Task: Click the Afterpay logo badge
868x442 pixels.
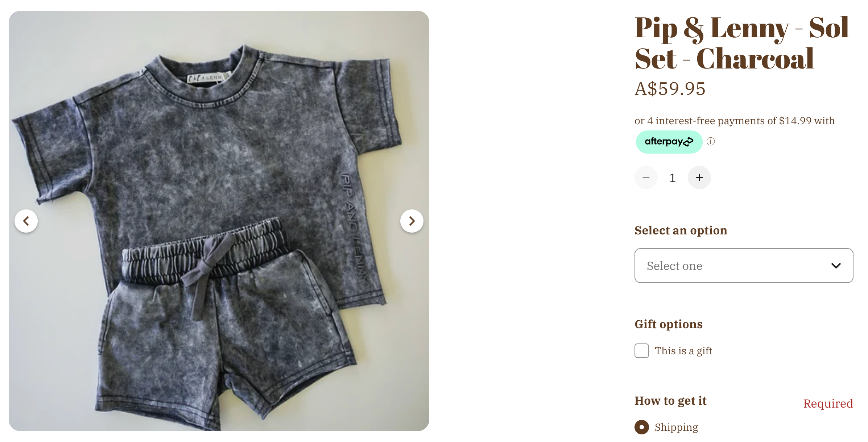Action: tap(669, 142)
